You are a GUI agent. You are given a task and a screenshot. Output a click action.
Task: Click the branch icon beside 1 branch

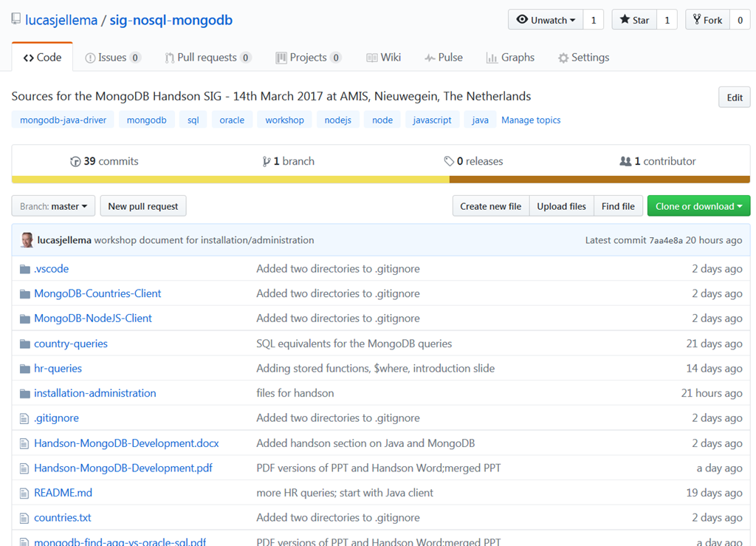[267, 162]
